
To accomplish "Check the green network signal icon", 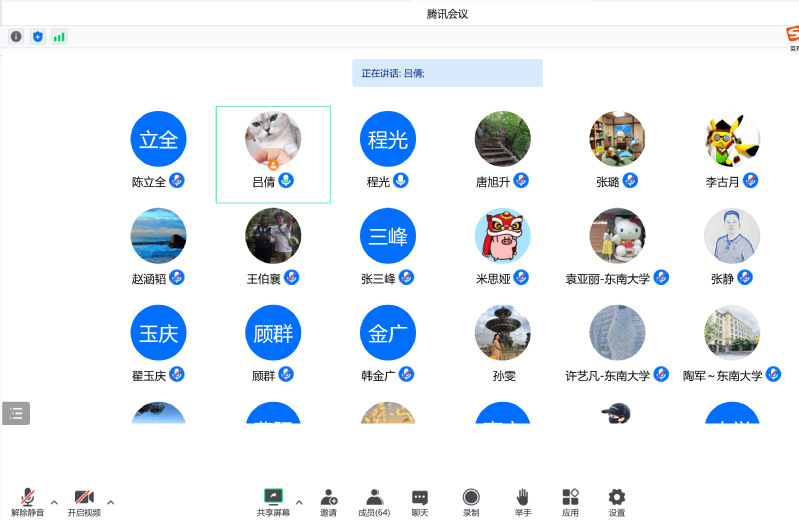I will pos(59,37).
